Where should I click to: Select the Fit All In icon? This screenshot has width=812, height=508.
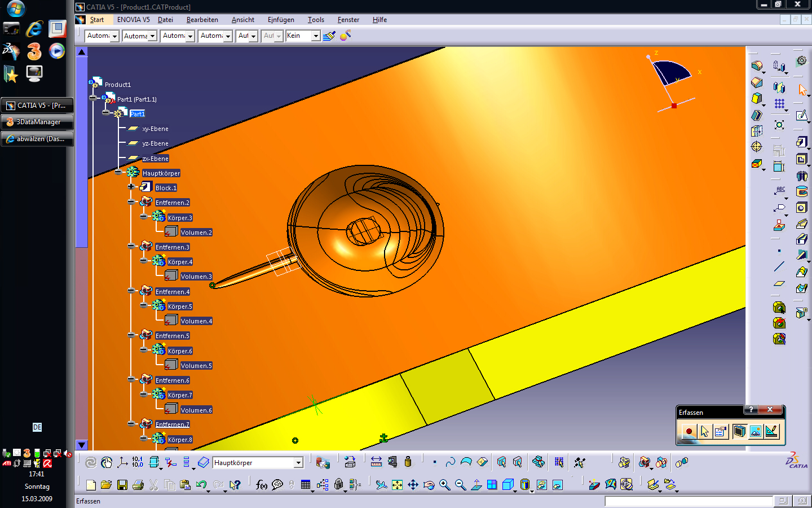point(398,485)
